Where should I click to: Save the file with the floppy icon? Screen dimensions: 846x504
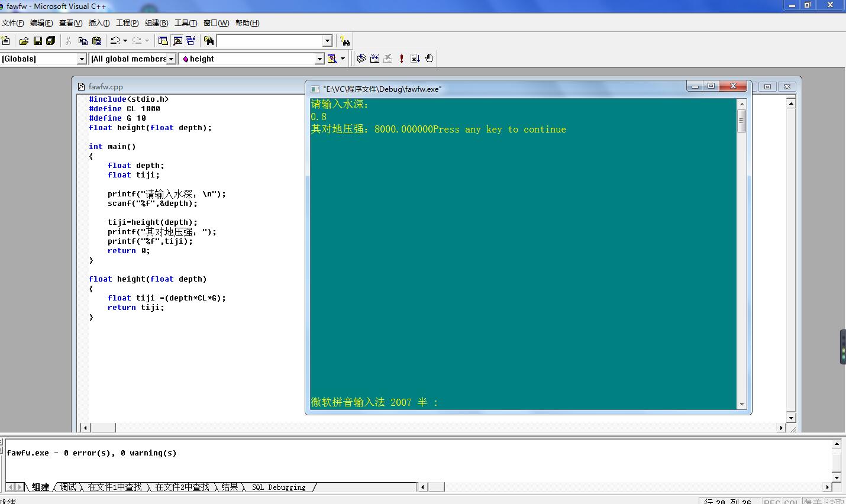pyautogui.click(x=38, y=41)
